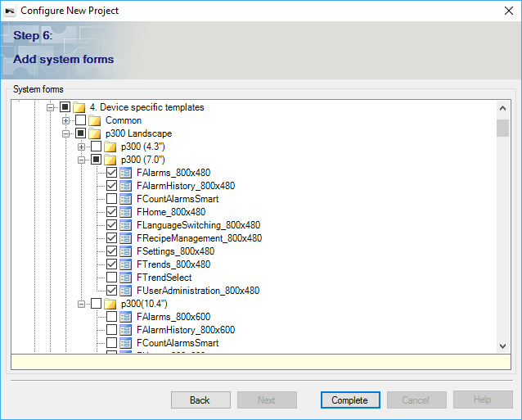Viewport: 522px width, 420px height.
Task: Collapse the Device specific templates node
Action: click(50, 107)
